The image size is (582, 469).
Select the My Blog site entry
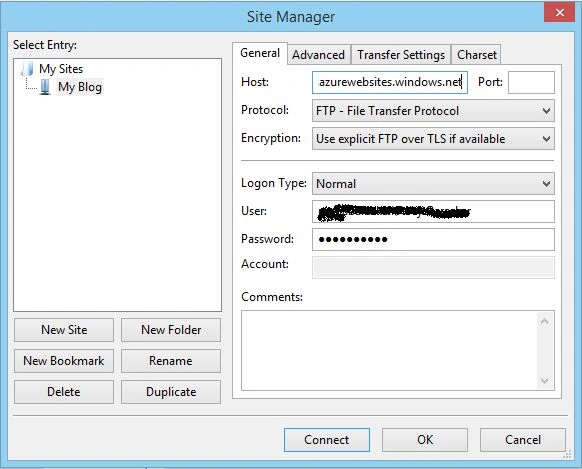pyautogui.click(x=79, y=87)
